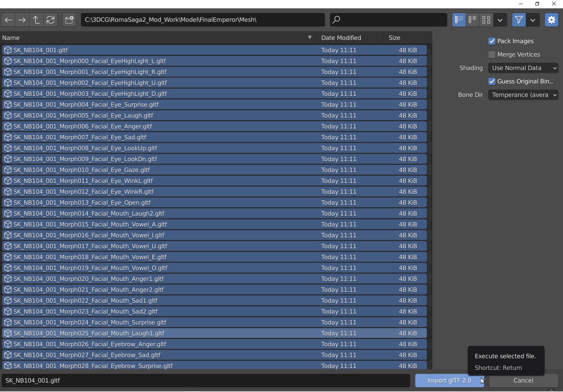Click file icon of Morph025_Facial_Mouth_Laugh1
Image resolution: width=563 pixels, height=392 pixels.
tap(8, 333)
